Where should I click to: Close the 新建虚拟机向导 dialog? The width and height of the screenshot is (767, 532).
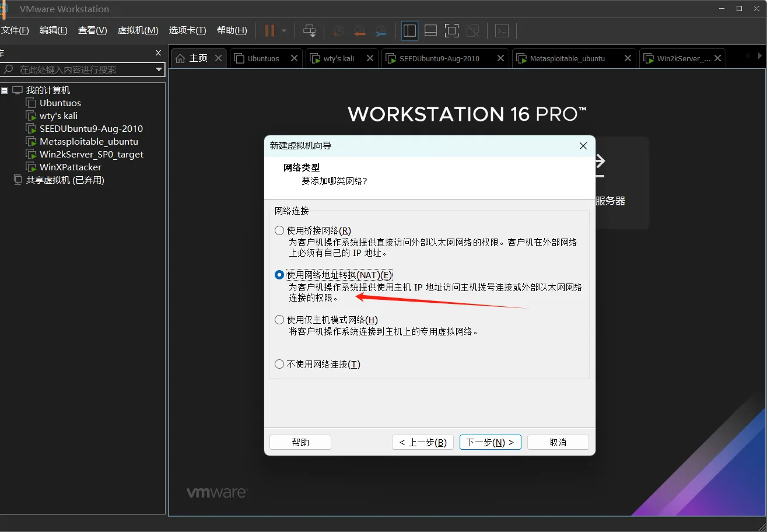coord(583,146)
